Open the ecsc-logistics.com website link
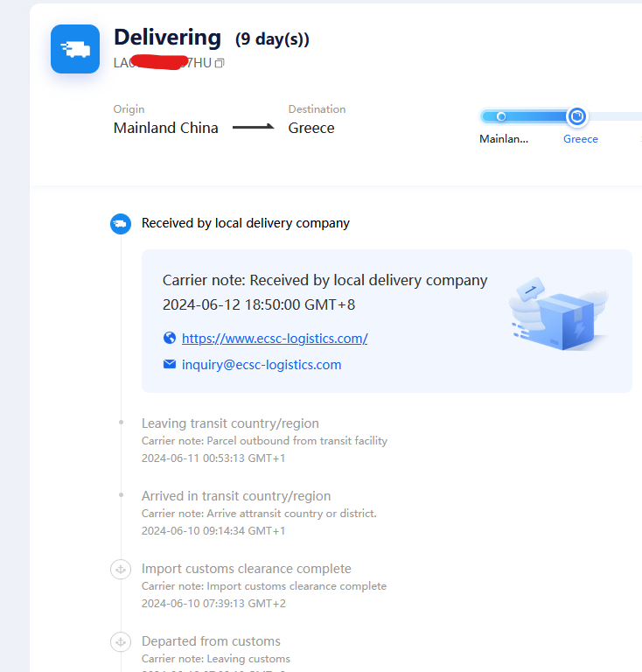This screenshot has width=642, height=672. pos(275,339)
